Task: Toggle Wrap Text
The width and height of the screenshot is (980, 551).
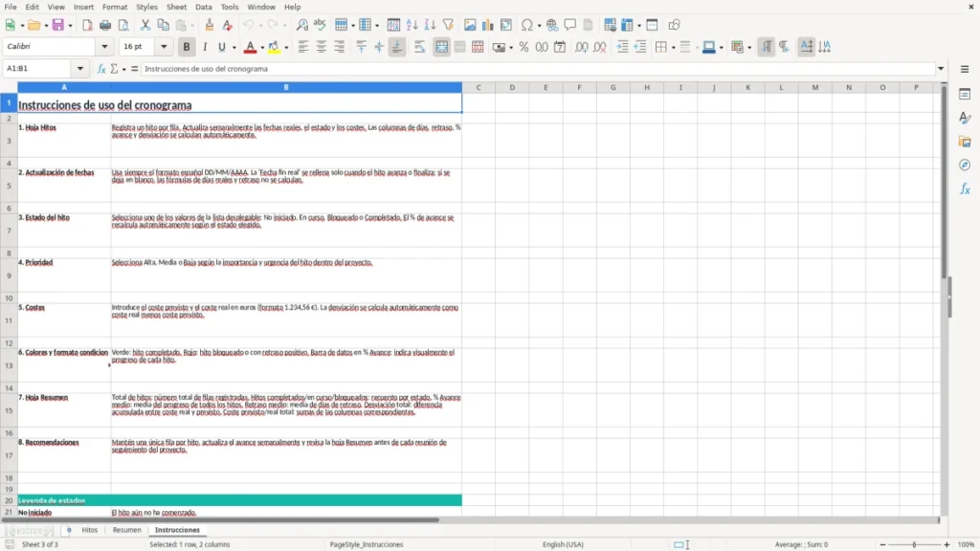Action: (419, 47)
